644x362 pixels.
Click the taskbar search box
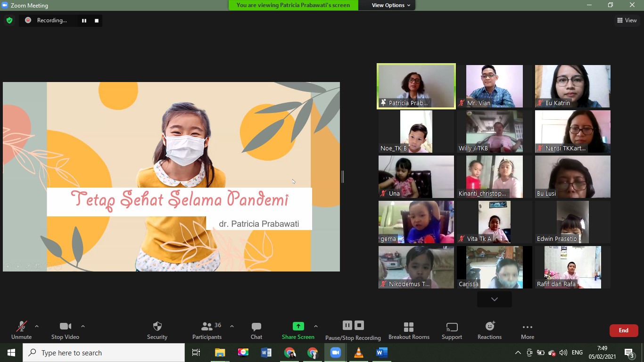(x=104, y=353)
